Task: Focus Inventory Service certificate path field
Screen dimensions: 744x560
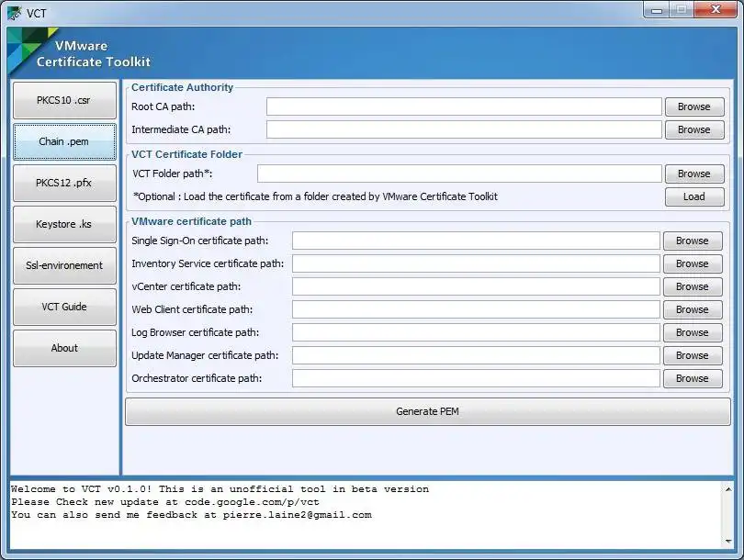Action: (x=476, y=263)
